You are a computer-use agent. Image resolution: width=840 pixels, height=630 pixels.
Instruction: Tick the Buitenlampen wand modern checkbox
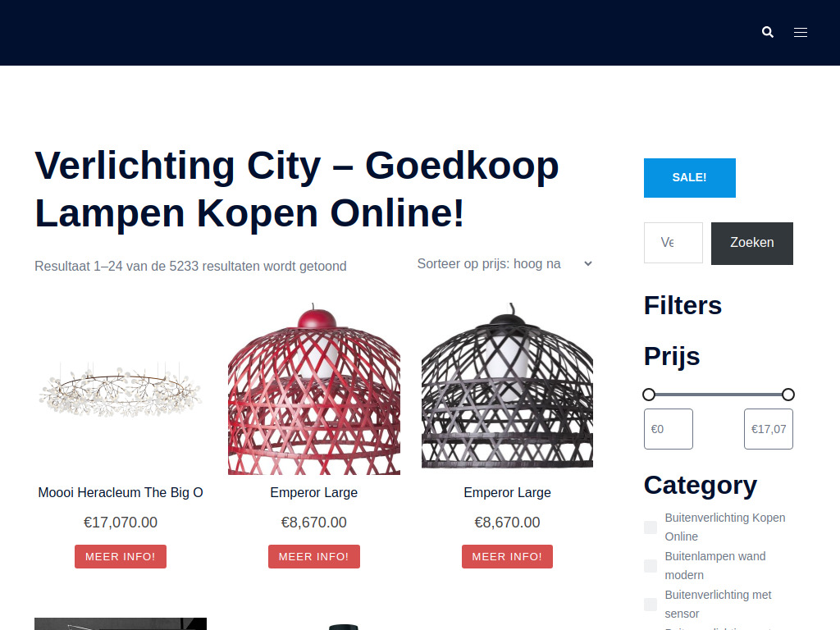click(x=651, y=566)
